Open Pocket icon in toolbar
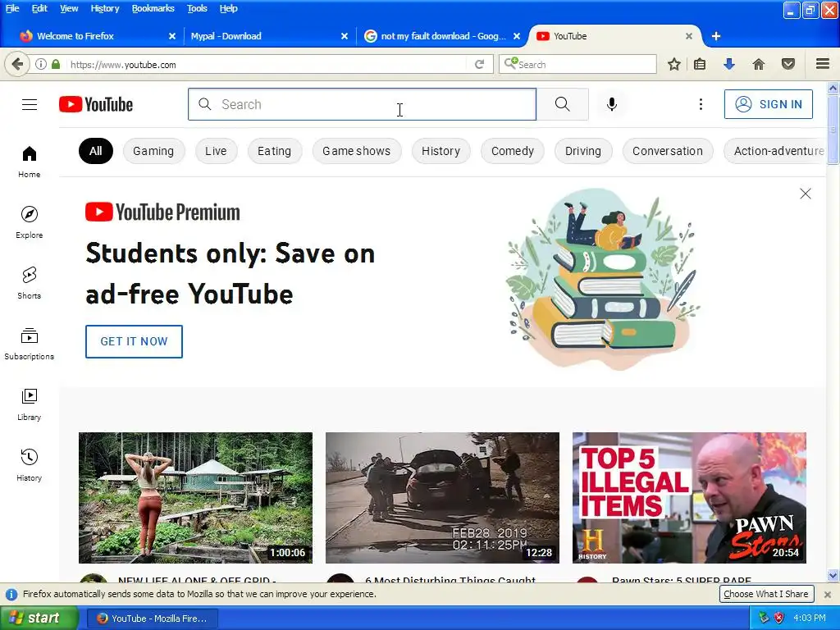Screen dimensions: 840x630 (788, 64)
